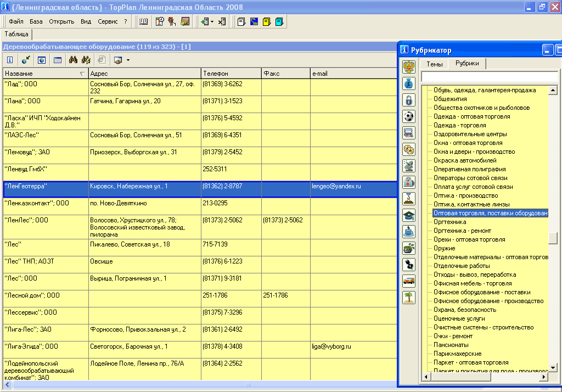Image resolution: width=562 pixels, height=392 pixels.
Task: Expand the dropdown arrow next to add-record icon
Action: click(212, 22)
